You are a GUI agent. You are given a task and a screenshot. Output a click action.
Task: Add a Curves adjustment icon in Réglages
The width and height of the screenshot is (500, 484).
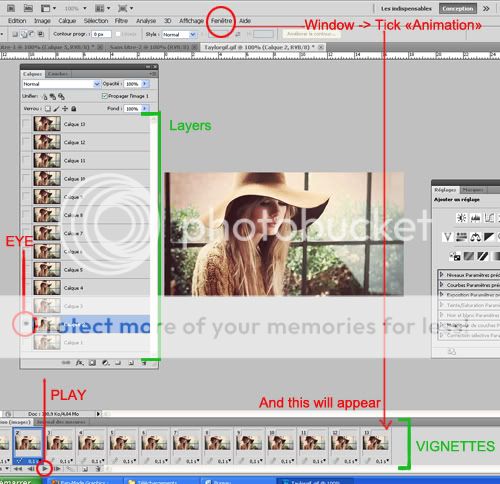point(489,218)
